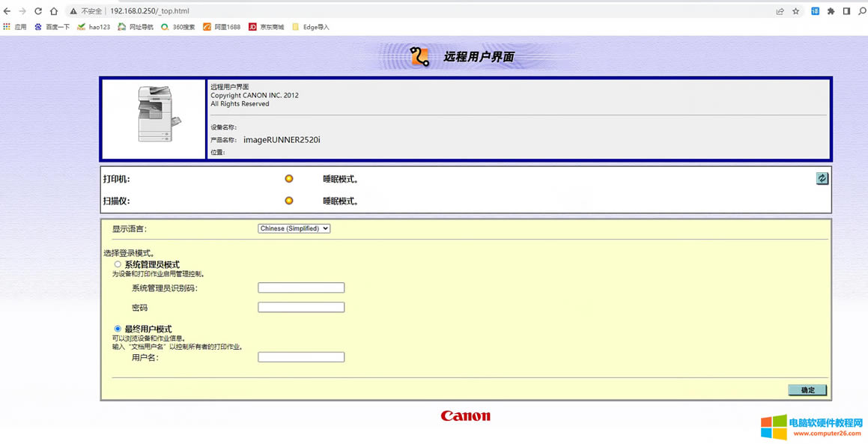
Task: Click the browser home icon
Action: (x=54, y=11)
